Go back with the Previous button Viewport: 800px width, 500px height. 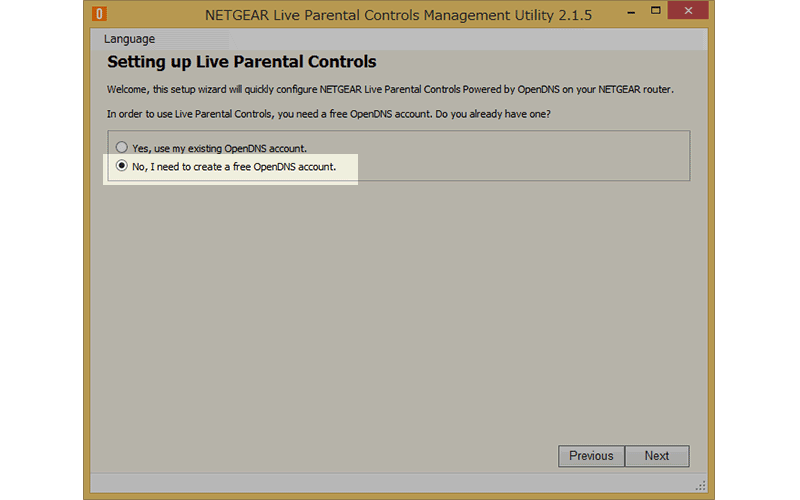point(591,456)
